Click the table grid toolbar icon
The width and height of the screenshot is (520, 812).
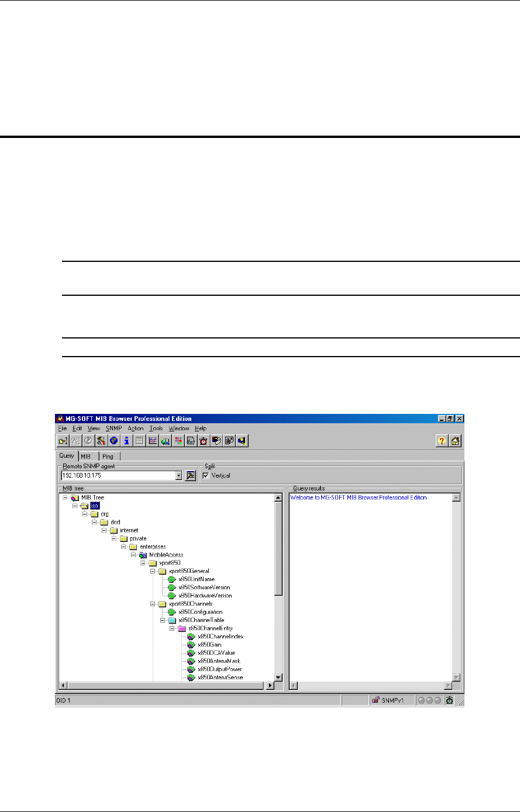click(139, 441)
